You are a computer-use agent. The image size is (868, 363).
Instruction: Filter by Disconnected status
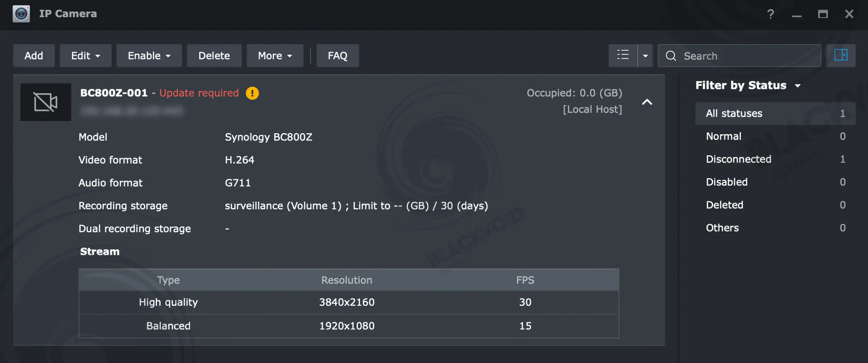pos(738,159)
